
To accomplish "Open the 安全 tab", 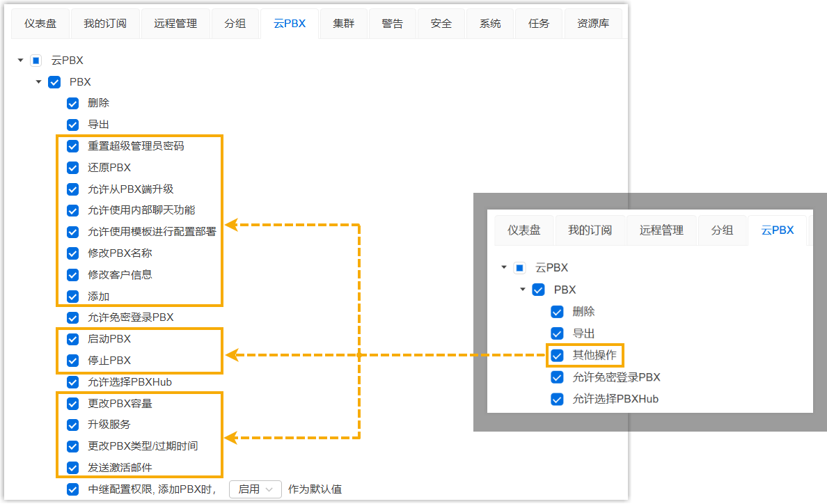I will point(441,24).
